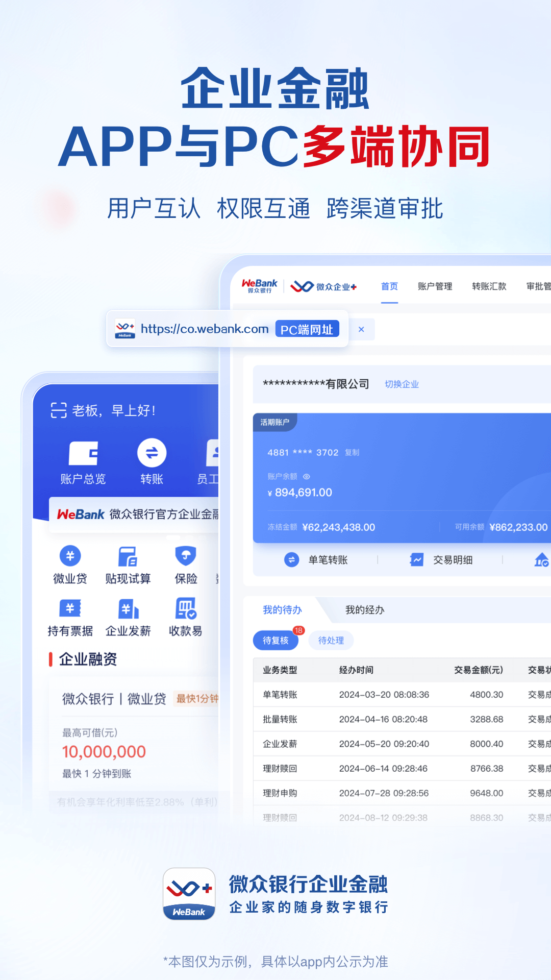Open the 转账汇款 menu item

pyautogui.click(x=489, y=286)
